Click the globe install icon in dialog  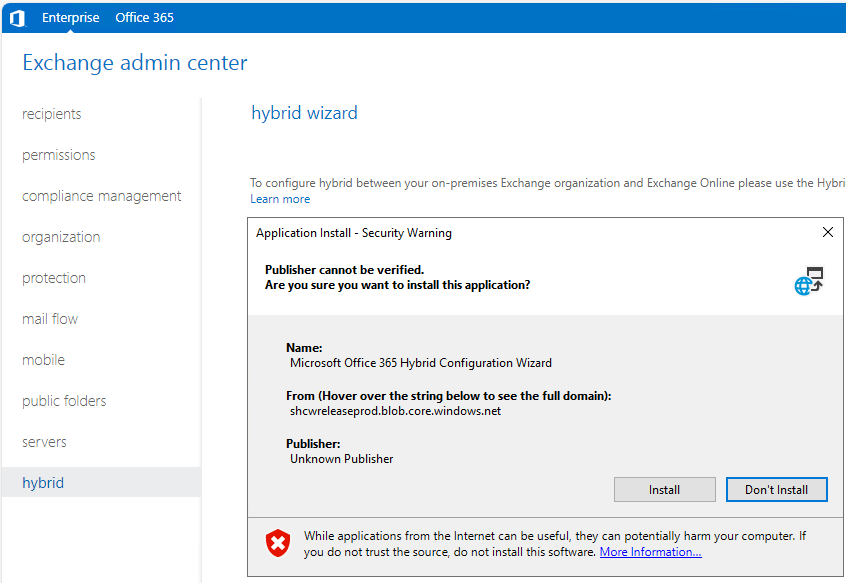tap(809, 281)
